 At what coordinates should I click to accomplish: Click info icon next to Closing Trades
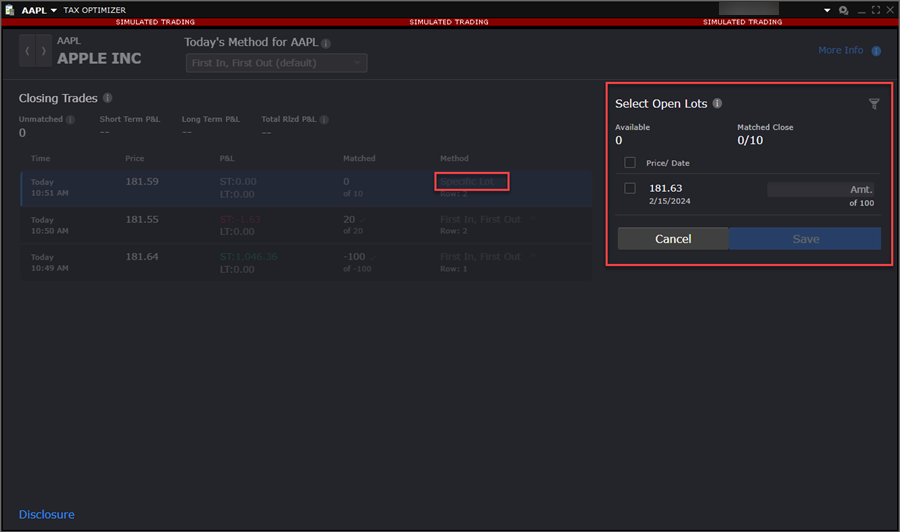pyautogui.click(x=107, y=98)
